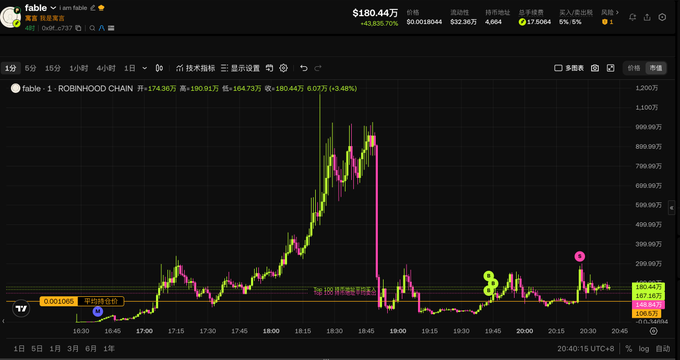Redo the chart action
Viewport: 680px width, 360px height.
(x=318, y=68)
